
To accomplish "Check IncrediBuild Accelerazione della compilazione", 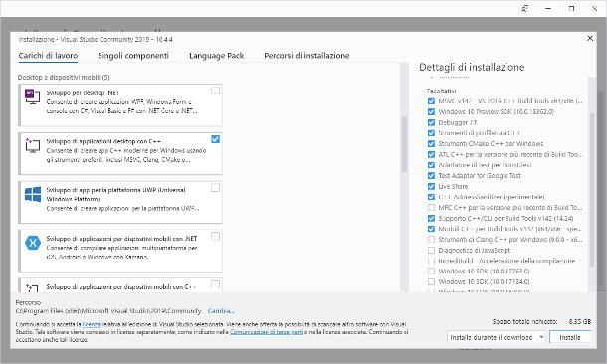I will (x=431, y=261).
